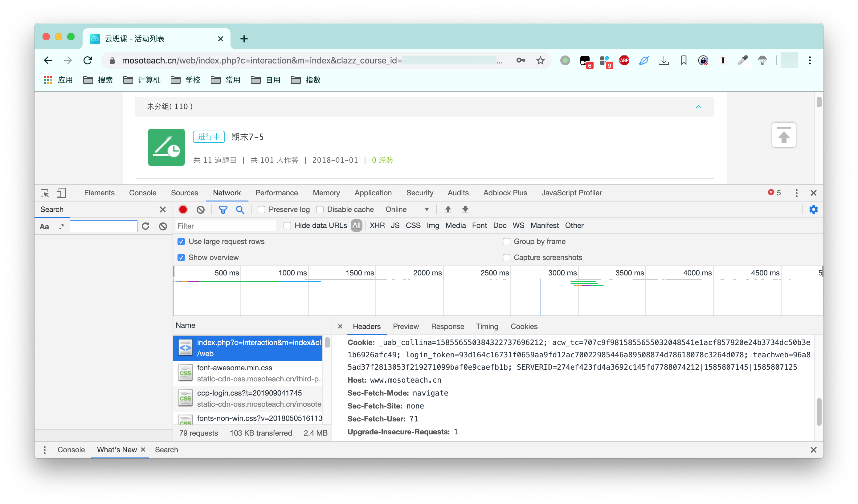The width and height of the screenshot is (858, 504).
Task: Click the close DevTools panel icon
Action: (814, 193)
